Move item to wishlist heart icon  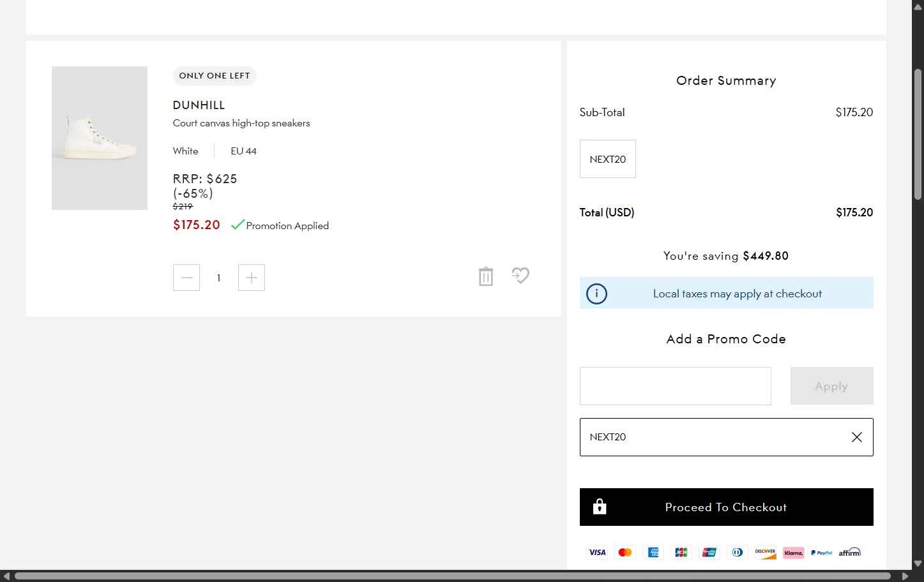point(520,276)
